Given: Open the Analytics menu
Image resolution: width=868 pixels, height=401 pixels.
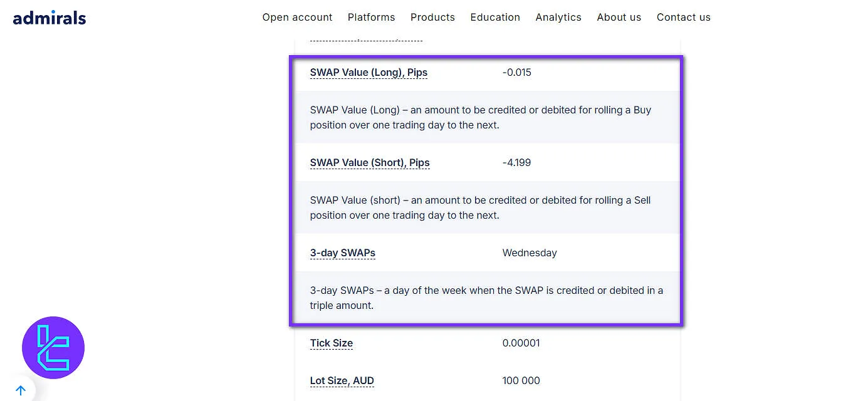Looking at the screenshot, I should click(558, 17).
